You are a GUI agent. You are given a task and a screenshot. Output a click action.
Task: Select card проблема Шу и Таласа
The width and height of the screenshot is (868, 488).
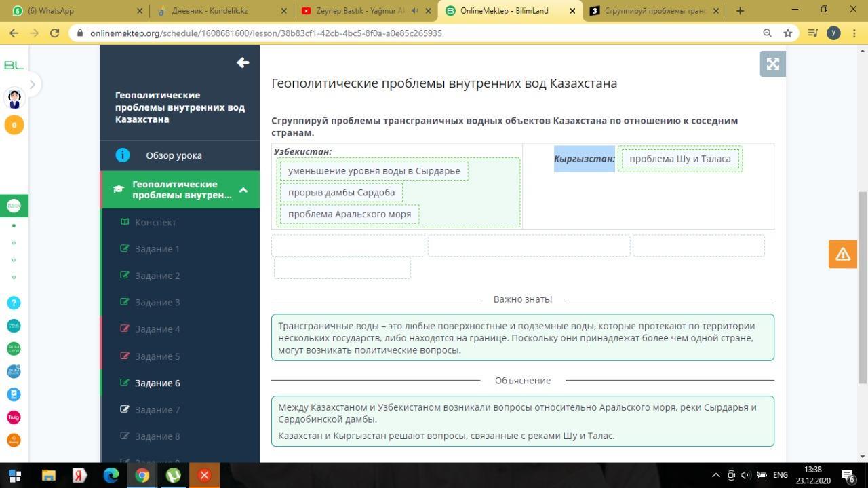tap(680, 159)
